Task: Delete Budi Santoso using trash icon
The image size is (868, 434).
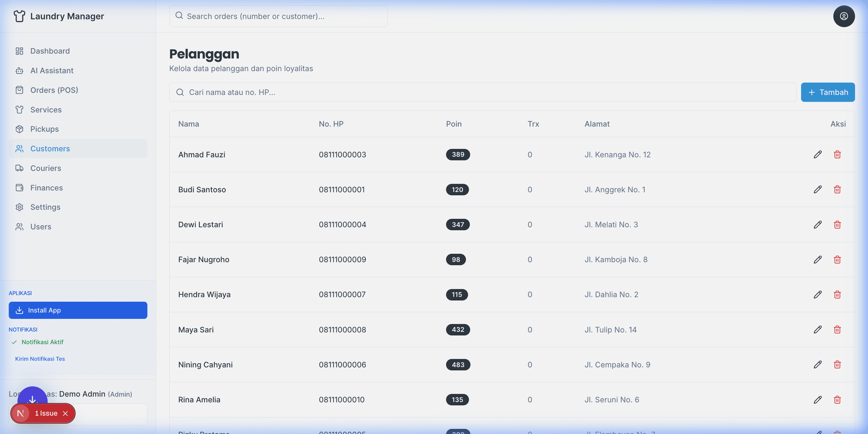Action: [837, 189]
